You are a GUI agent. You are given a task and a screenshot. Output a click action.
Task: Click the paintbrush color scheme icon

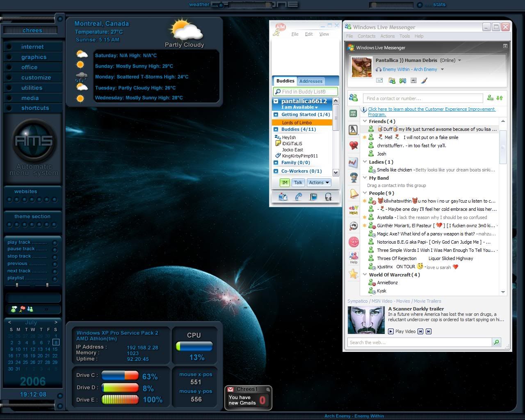pos(424,80)
